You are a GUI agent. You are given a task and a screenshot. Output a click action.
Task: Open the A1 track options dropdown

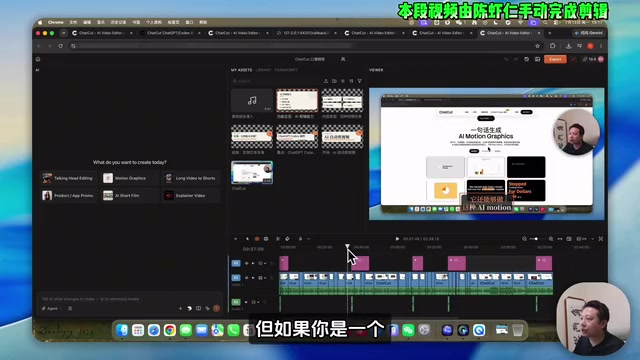point(258,302)
